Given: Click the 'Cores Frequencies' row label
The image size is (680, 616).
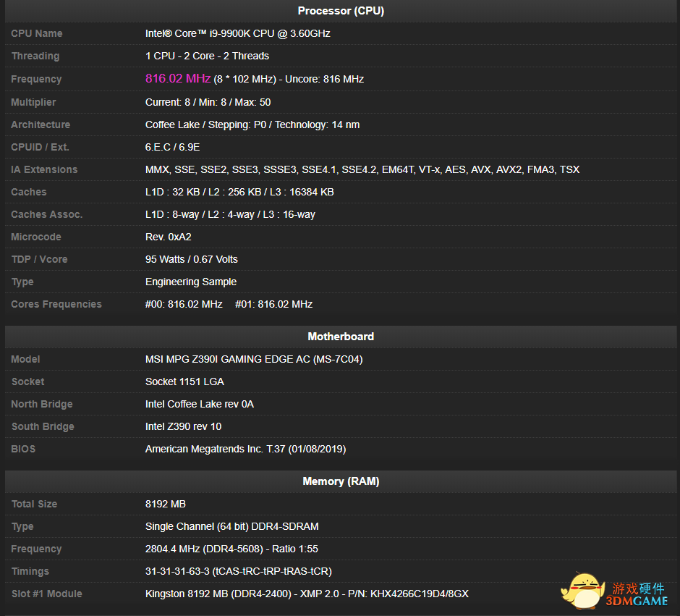Looking at the screenshot, I should (x=56, y=304).
